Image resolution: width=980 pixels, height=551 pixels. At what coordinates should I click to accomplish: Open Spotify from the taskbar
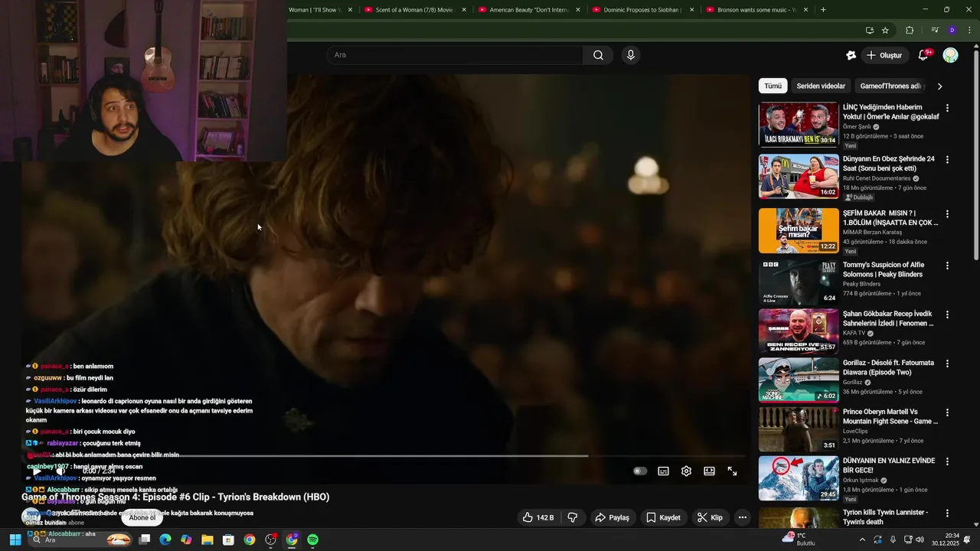point(312,540)
